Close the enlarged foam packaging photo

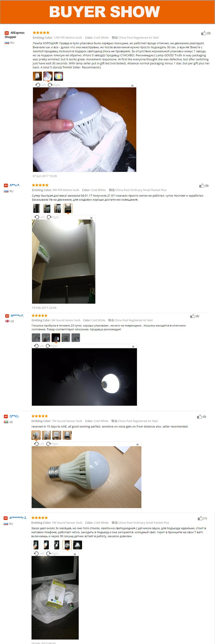132,86
